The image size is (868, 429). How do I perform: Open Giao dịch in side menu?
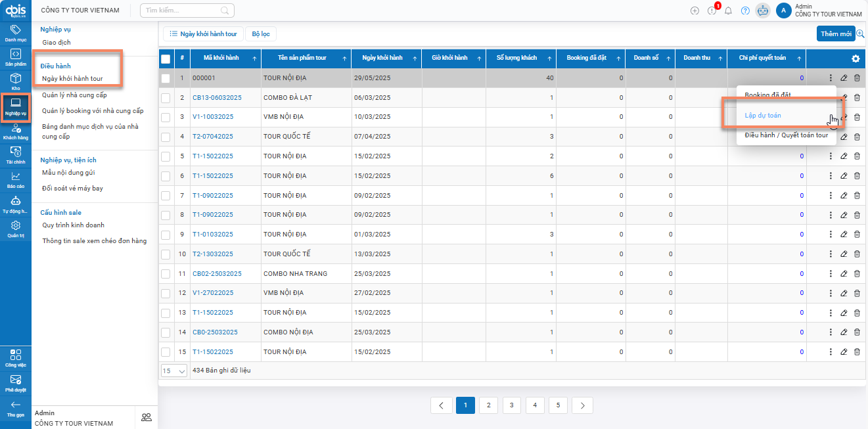pos(57,42)
